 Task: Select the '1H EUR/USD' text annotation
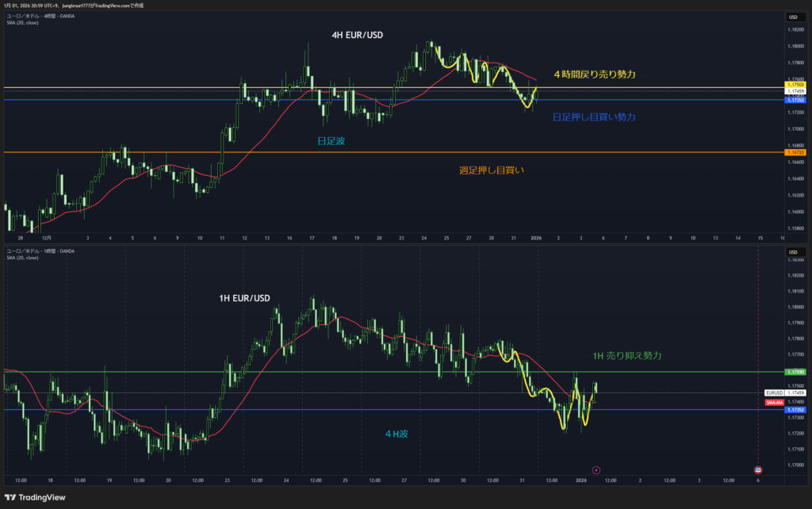point(244,298)
